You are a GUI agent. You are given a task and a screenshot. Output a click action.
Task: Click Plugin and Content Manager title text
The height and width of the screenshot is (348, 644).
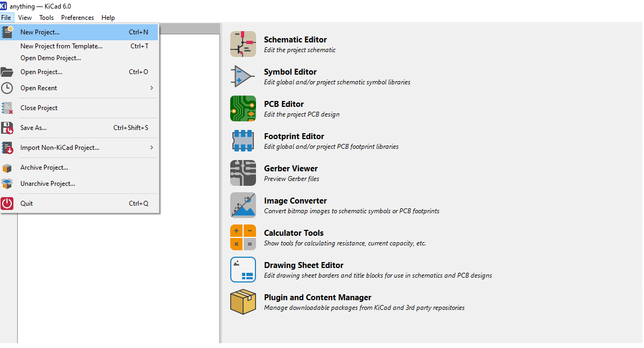tap(318, 298)
